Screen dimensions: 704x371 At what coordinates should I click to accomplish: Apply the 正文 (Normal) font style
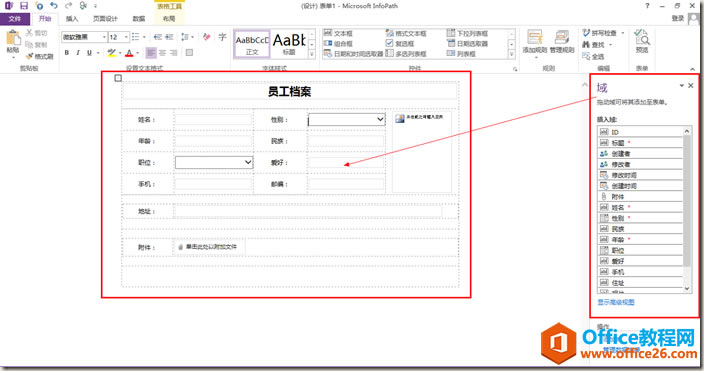click(x=252, y=44)
